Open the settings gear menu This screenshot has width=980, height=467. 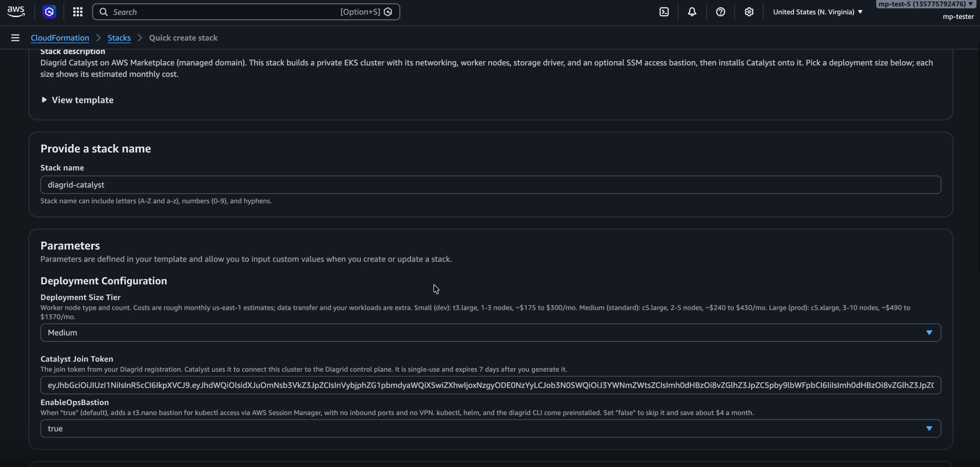click(749, 12)
